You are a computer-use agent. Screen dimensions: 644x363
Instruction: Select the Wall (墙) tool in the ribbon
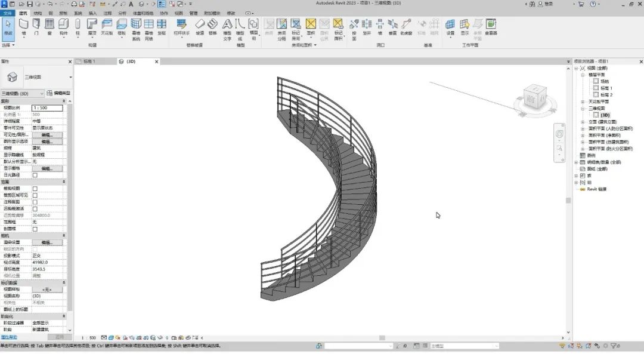(23, 27)
